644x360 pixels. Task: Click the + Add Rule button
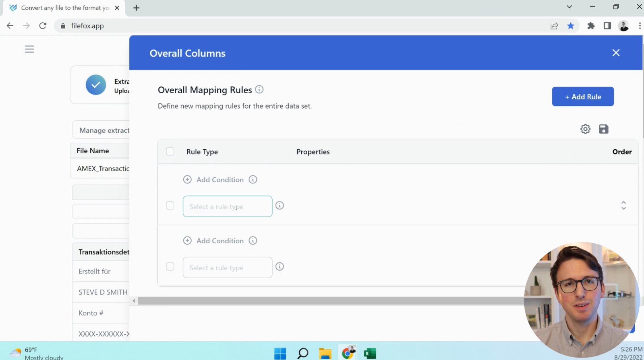coord(582,97)
